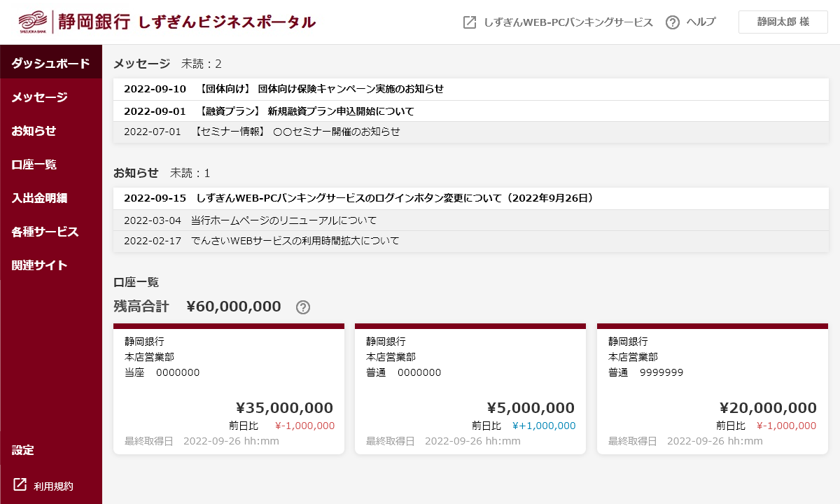Select the 普通 9999999 account card

713,389
